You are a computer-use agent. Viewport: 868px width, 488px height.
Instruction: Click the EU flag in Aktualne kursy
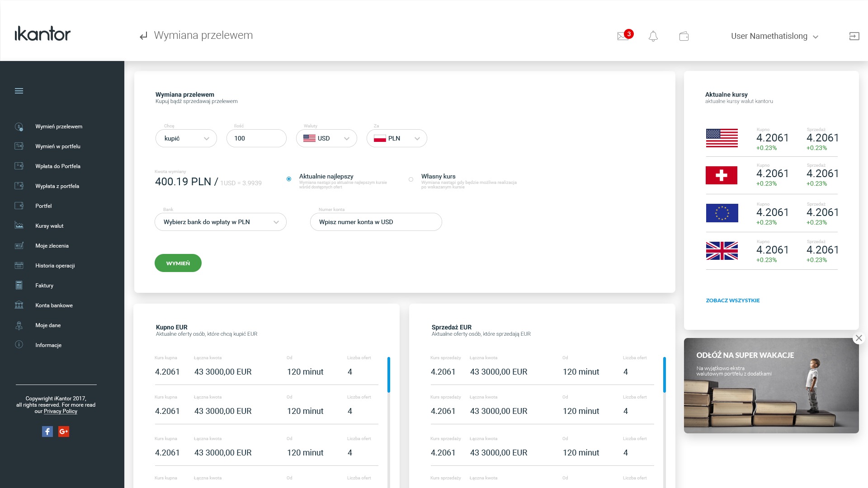tap(722, 213)
